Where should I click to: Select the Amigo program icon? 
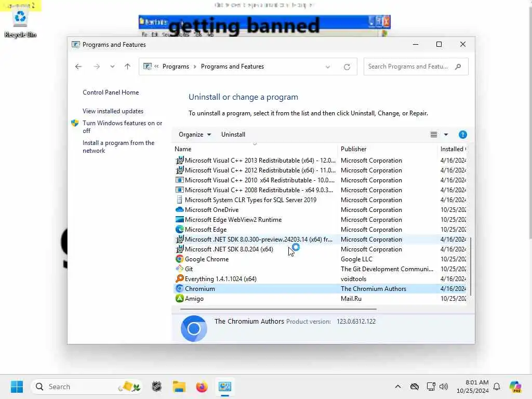coord(179,299)
